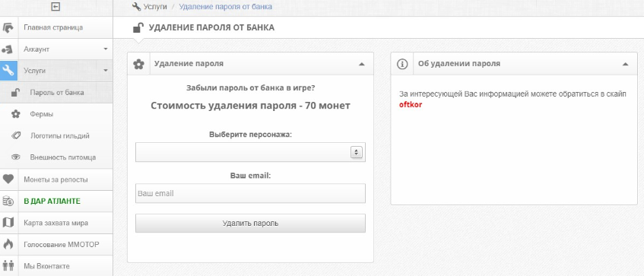Collapse the Услуги submenu arrow

tap(106, 71)
